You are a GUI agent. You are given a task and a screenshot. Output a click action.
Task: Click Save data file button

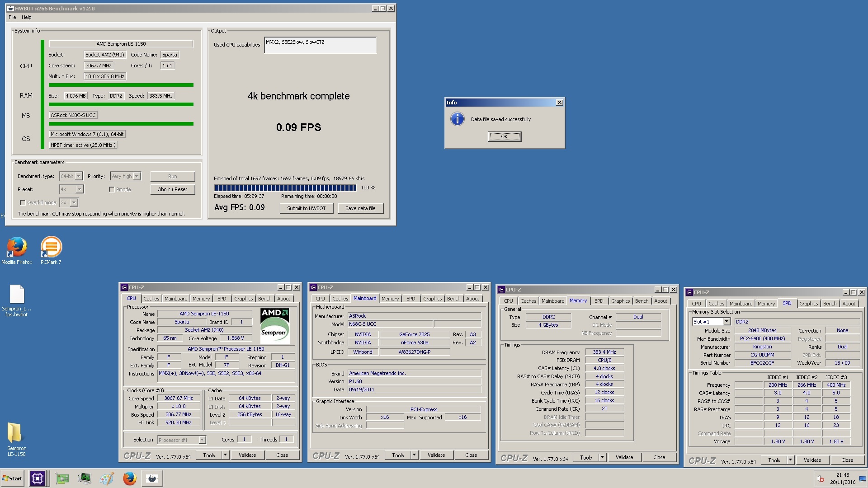[360, 208]
